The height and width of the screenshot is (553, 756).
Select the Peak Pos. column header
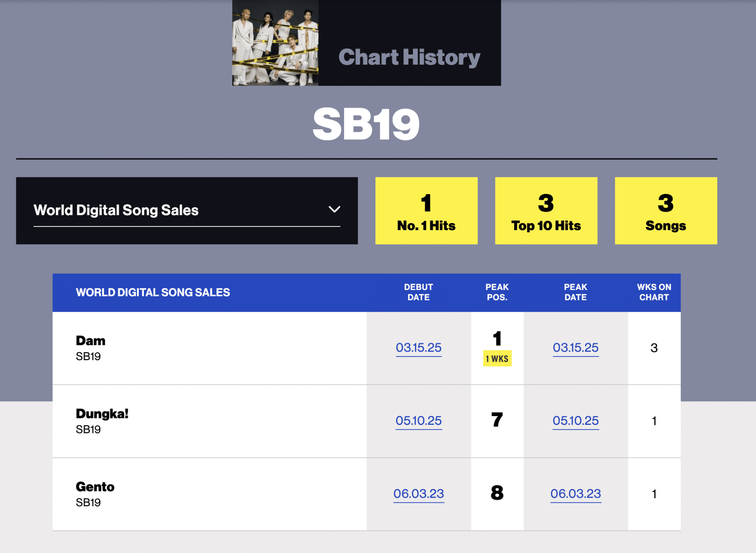[x=497, y=292]
